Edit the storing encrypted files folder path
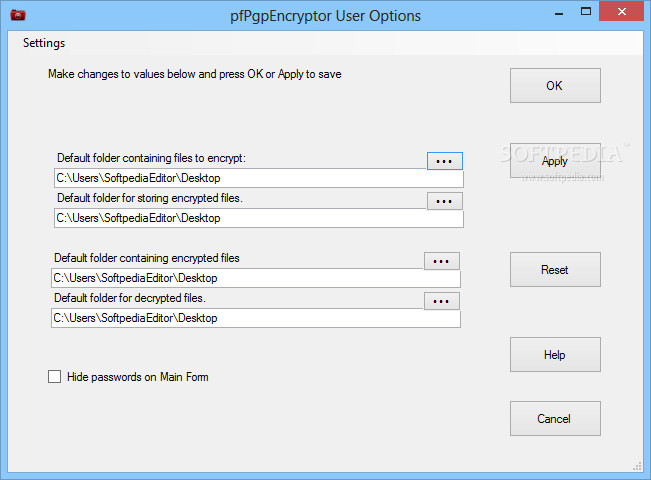Screen dimensions: 651x480 tap(259, 218)
